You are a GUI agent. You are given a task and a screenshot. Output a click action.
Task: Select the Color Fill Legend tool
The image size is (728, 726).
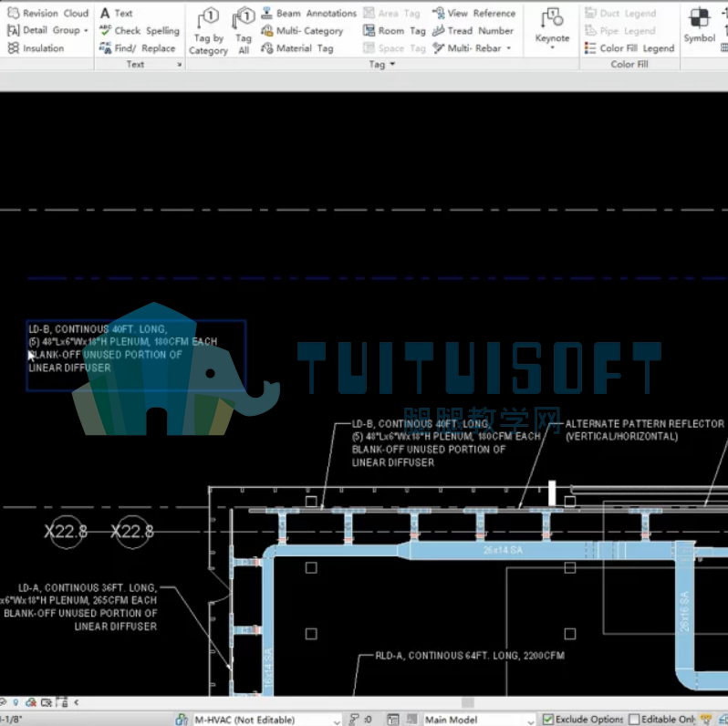pyautogui.click(x=629, y=48)
